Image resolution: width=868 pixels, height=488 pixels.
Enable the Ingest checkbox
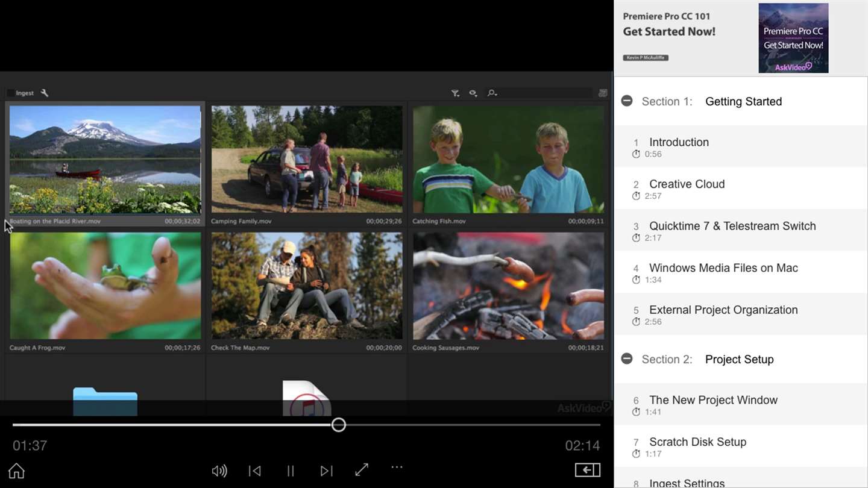[x=10, y=93]
